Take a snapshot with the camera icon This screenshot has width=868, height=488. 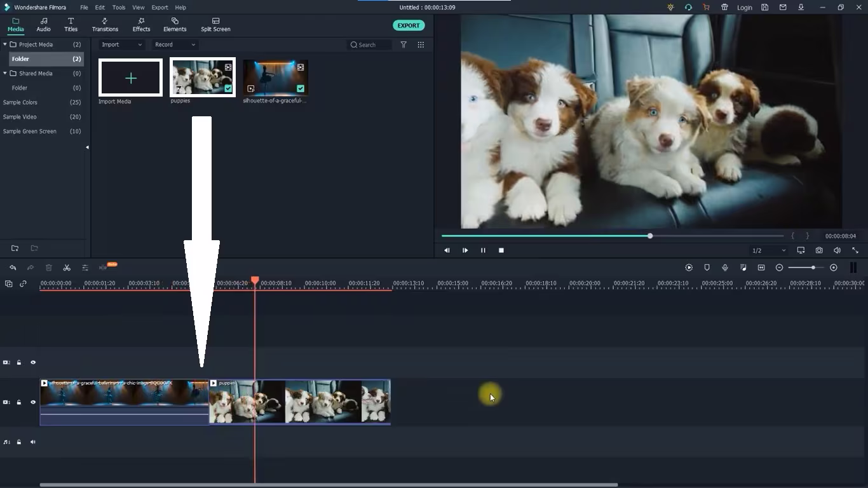pos(819,250)
